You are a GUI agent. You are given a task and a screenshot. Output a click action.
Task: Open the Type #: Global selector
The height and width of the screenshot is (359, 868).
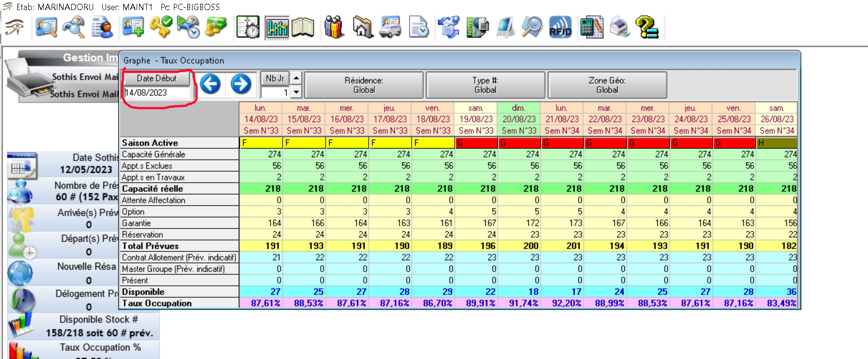pos(485,85)
